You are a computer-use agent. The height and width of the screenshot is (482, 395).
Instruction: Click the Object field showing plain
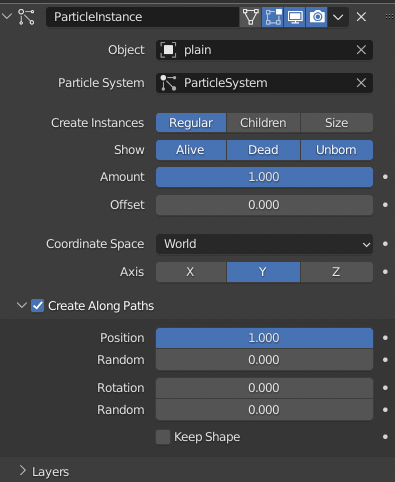tap(264, 50)
